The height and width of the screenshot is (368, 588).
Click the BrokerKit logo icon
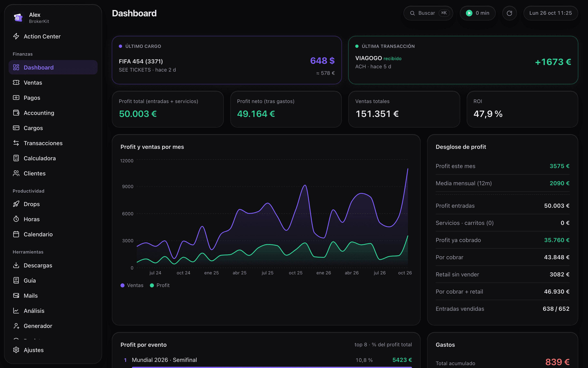(x=18, y=18)
